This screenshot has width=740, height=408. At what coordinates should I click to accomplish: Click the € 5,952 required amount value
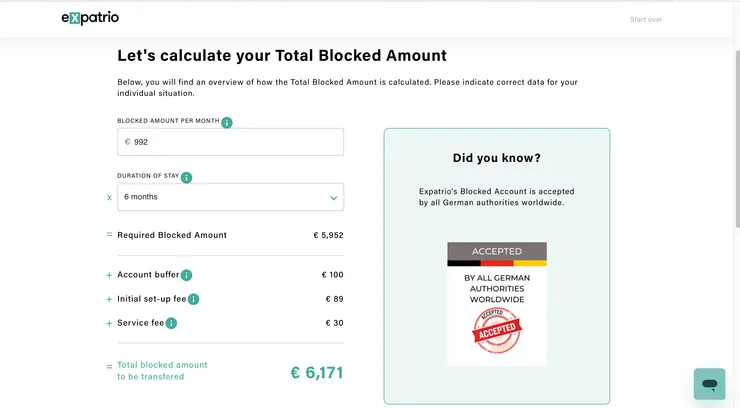[328, 235]
